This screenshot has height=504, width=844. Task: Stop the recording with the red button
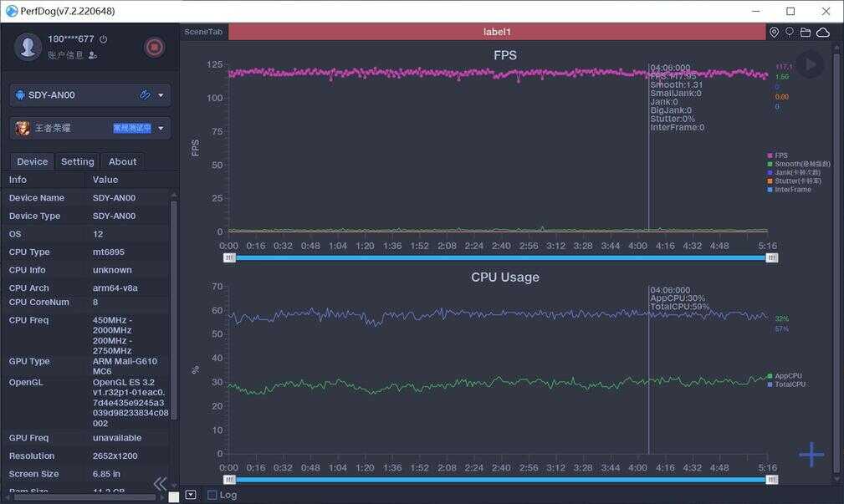[x=155, y=47]
